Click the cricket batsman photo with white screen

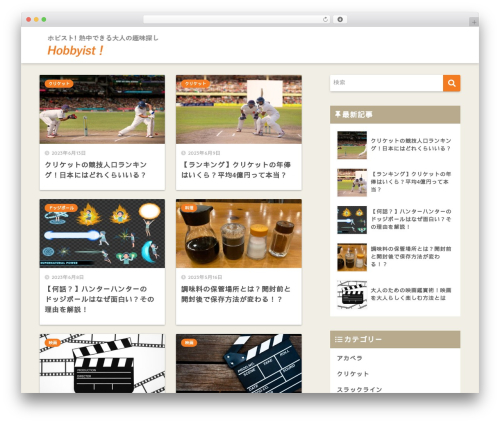click(239, 109)
